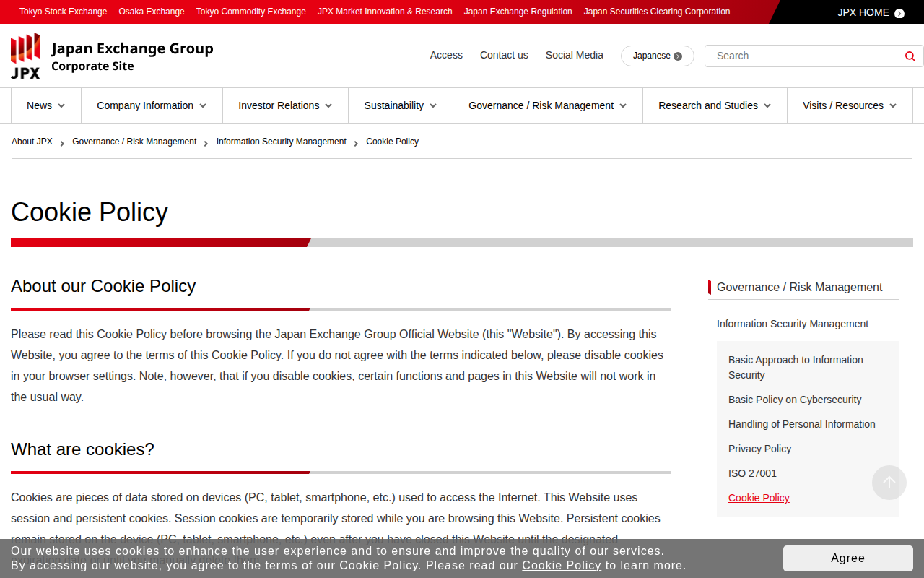Open sidebar Information Security Management link

[x=793, y=324]
